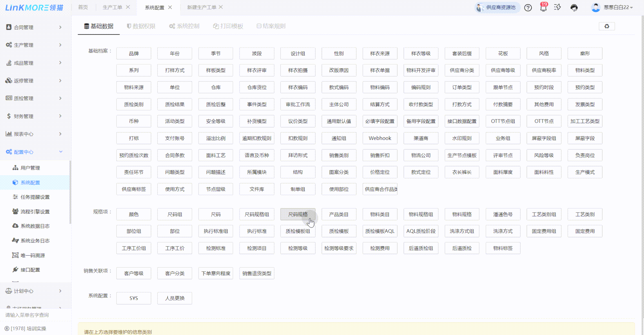Image resolution: width=644 pixels, height=335 pixels.
Task: Click the translate icon in top bar
Action: tap(557, 7)
